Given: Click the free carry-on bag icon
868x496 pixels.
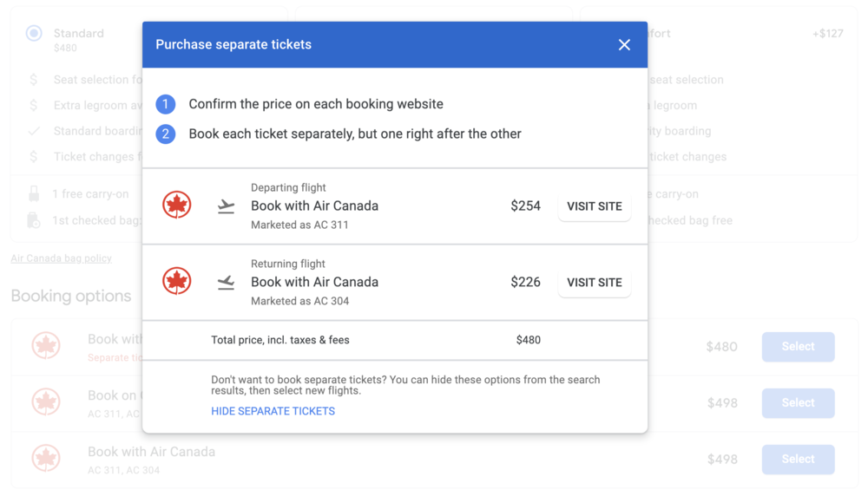Looking at the screenshot, I should (x=34, y=194).
